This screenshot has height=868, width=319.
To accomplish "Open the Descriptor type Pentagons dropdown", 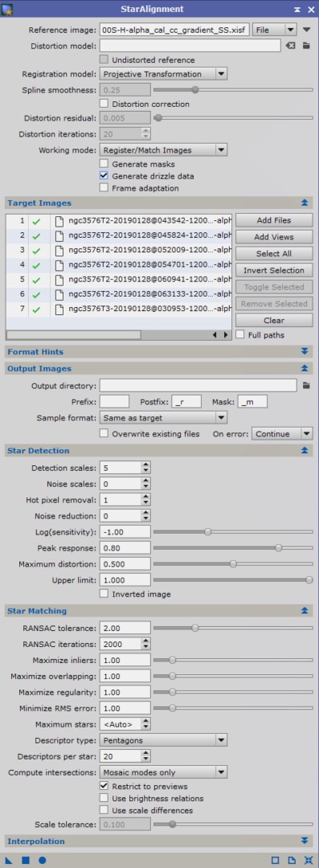I will tap(163, 740).
